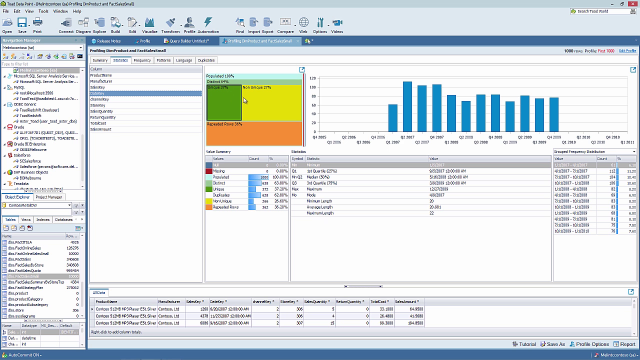Image resolution: width=640 pixels, height=360 pixels.
Task: Open the Web browser tool
Action: (303, 25)
